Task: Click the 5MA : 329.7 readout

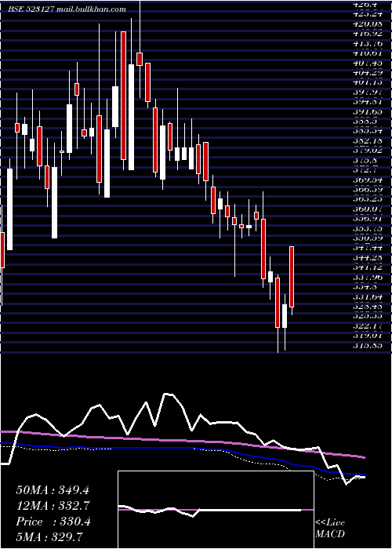Action: [x=49, y=537]
